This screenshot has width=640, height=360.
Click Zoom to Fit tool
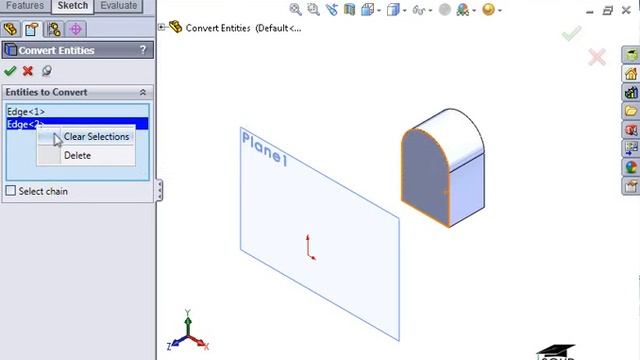coord(296,9)
